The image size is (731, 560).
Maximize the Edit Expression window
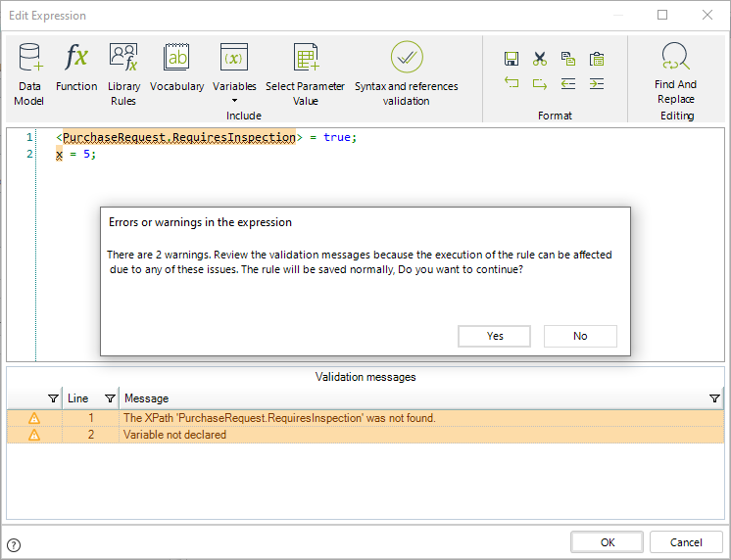[662, 15]
